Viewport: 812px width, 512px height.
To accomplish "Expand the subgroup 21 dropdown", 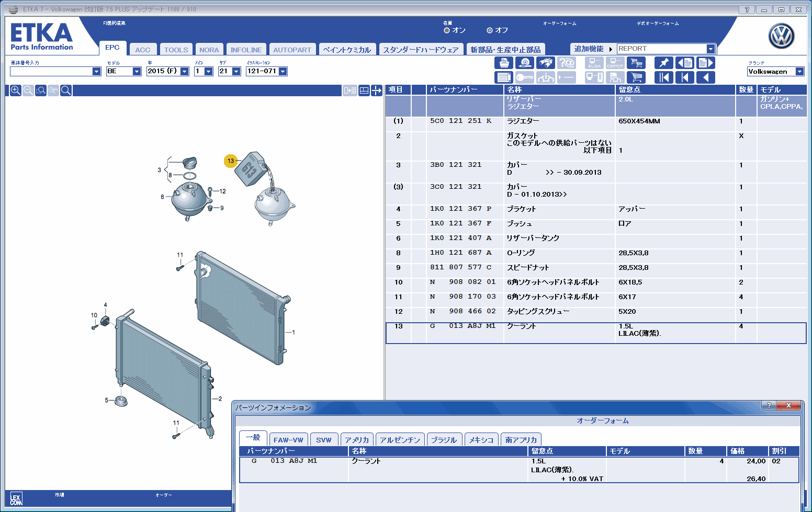I will (236, 72).
